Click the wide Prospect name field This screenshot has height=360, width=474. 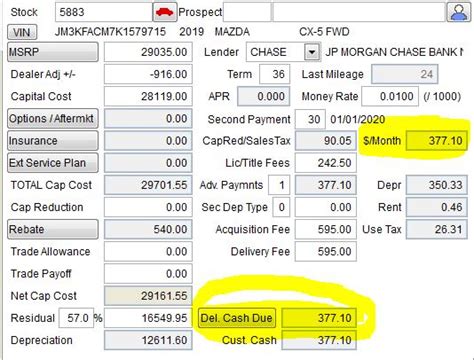pos(359,12)
